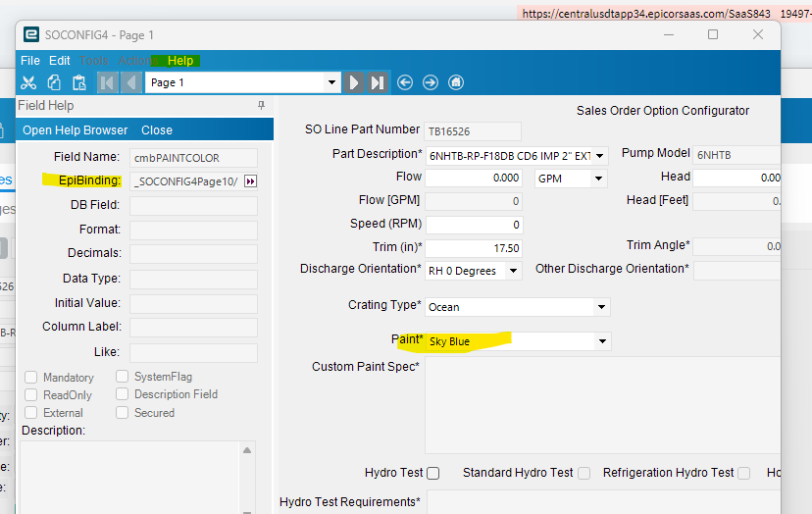This screenshot has height=514, width=812.
Task: Expand the Paint color dropdown
Action: (603, 341)
